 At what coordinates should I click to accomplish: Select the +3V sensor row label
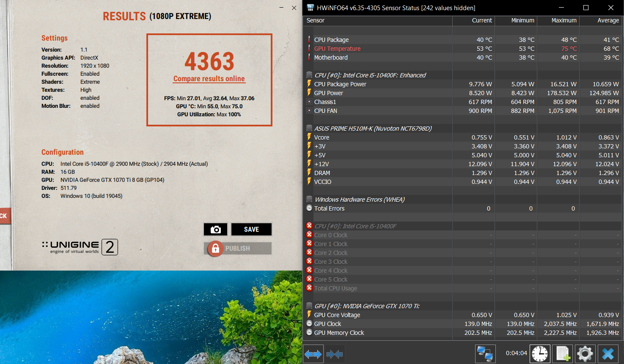click(x=320, y=146)
